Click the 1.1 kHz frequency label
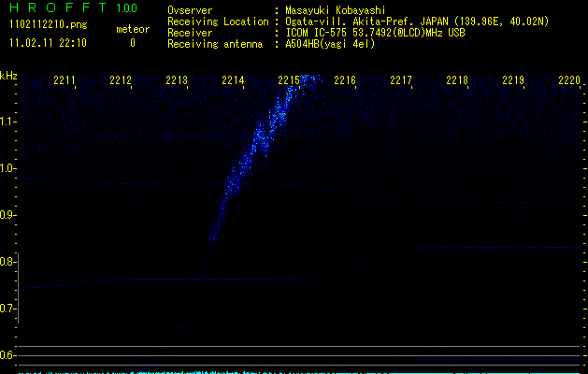 [7, 122]
